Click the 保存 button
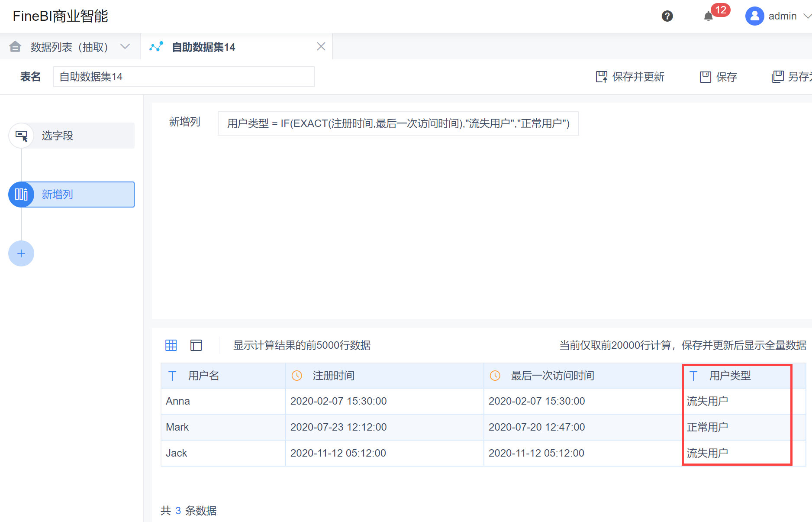This screenshot has width=812, height=522. click(x=718, y=77)
